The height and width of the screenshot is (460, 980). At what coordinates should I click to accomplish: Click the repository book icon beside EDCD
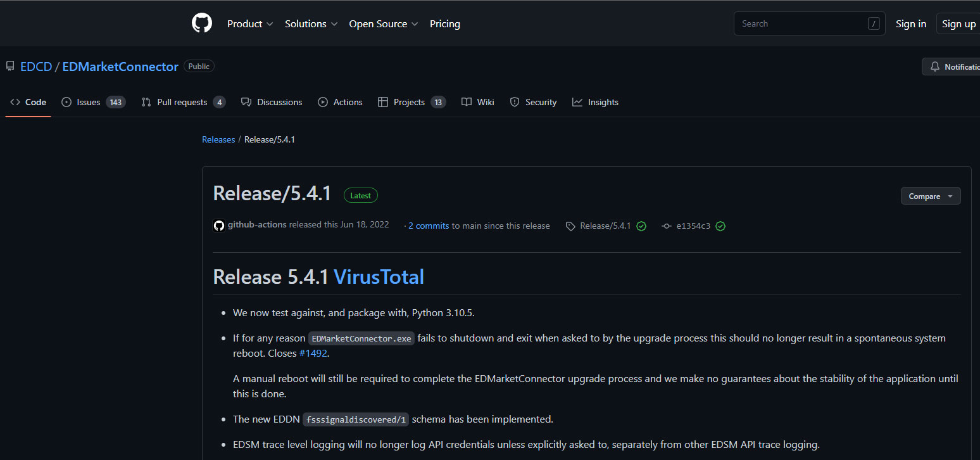click(x=10, y=67)
